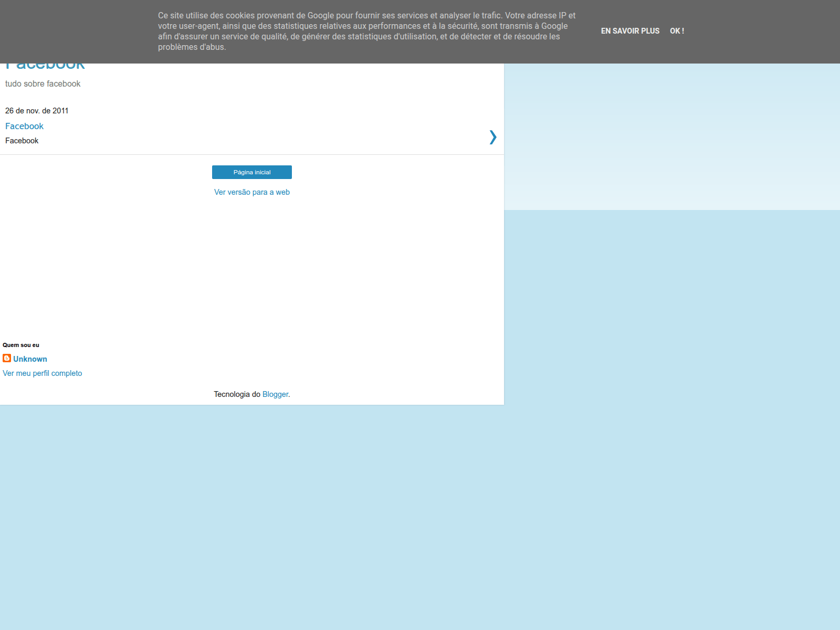Click the Facebook post snippet text

[22, 141]
